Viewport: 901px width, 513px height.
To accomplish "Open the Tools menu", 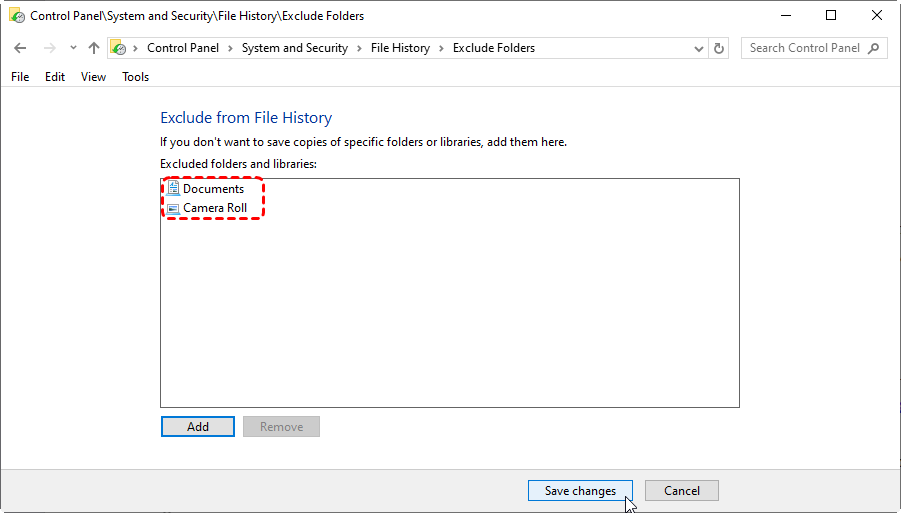I will pos(135,77).
